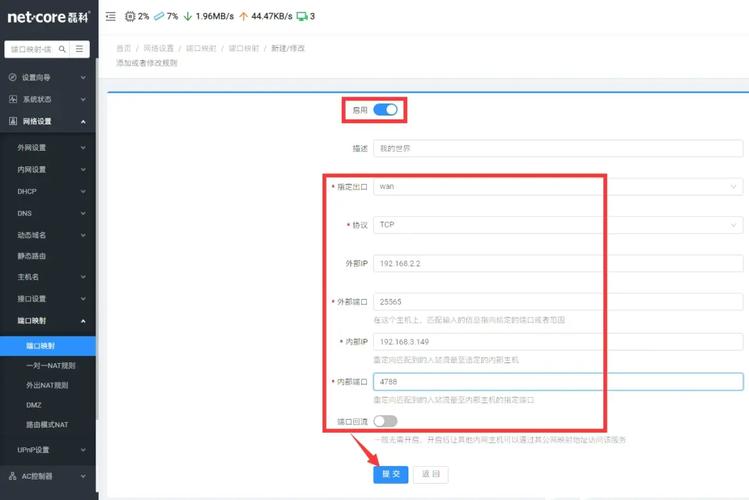749x500 pixels.
Task: Open the 指定出口 dropdown showing wan
Action: click(558, 186)
